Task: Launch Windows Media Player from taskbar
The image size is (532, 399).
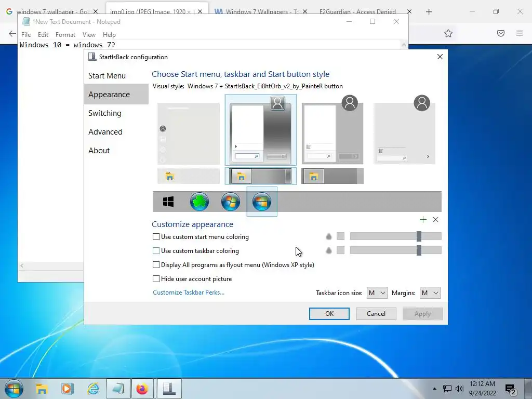Action: click(x=67, y=389)
